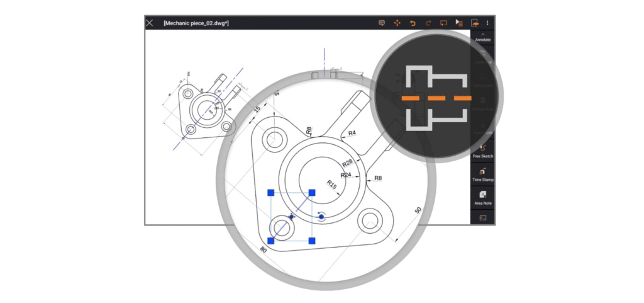
Task: Click the top-left blue selection handle
Action: click(270, 193)
